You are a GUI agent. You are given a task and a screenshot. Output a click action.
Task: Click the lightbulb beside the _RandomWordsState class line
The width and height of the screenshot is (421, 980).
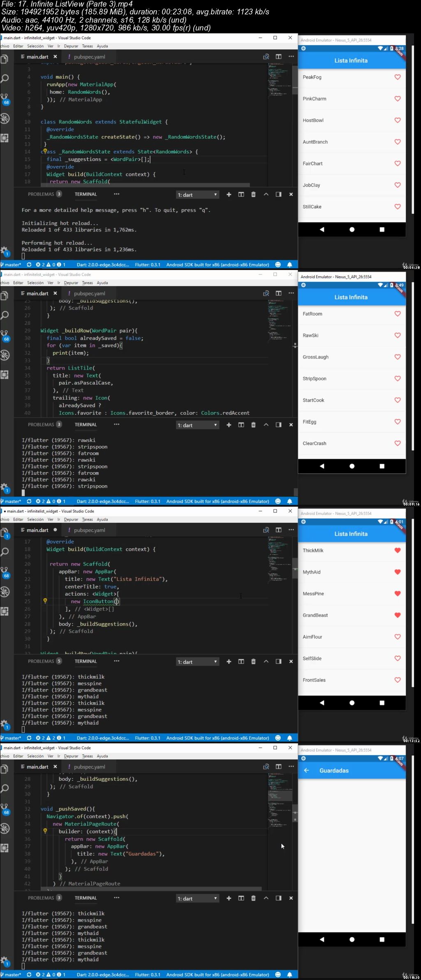(x=45, y=151)
